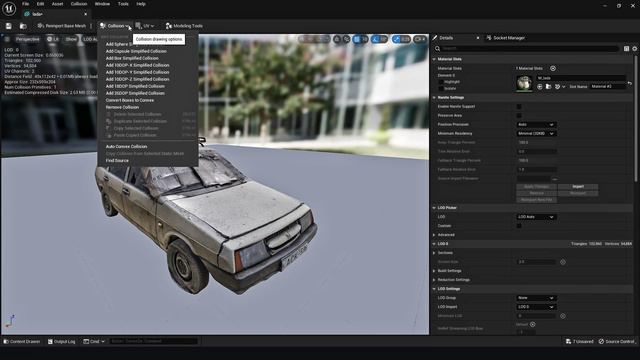The height and width of the screenshot is (360, 640).
Task: Open the Tools menu
Action: [x=123, y=4]
